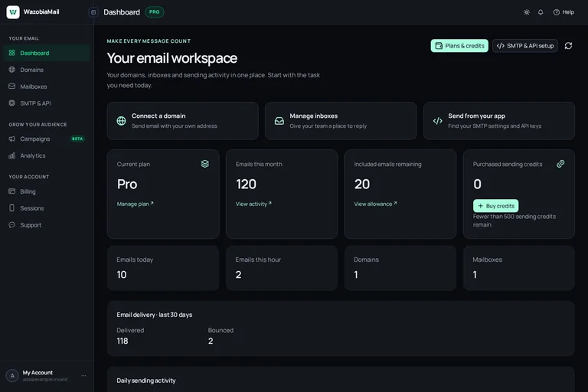Image resolution: width=588 pixels, height=392 pixels.
Task: Click the layers icon on Current plan card
Action: point(204,164)
